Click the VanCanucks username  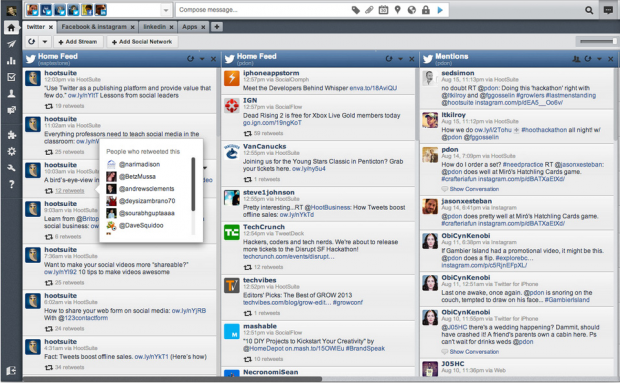265,146
